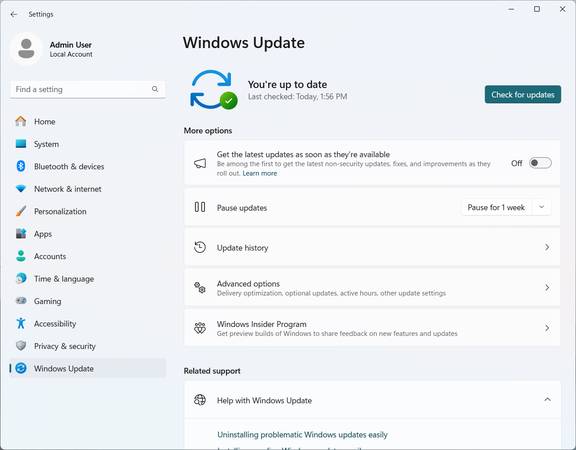576x450 pixels.
Task: Click the Personalization brush icon
Action: 21,211
